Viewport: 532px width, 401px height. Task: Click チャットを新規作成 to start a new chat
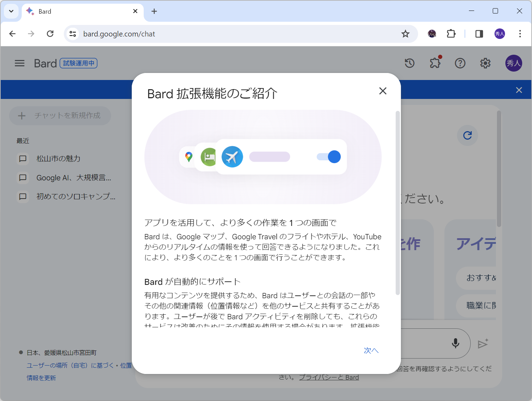pos(60,116)
